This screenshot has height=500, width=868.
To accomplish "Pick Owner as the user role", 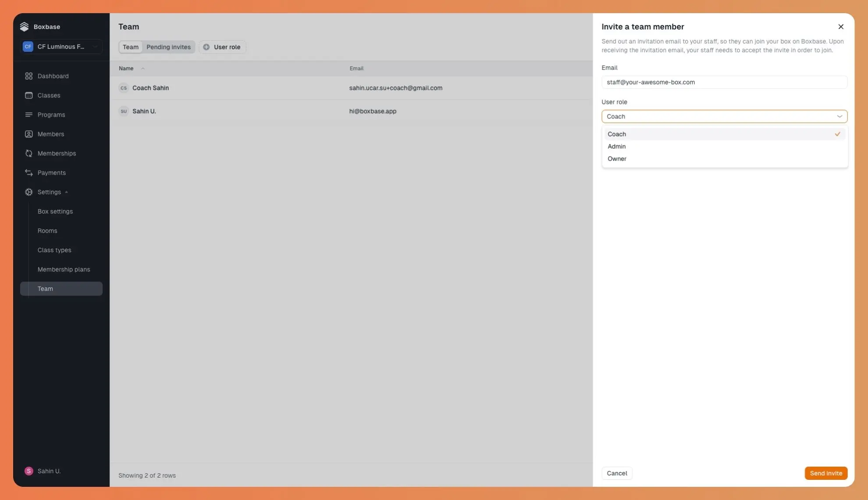I will click(x=617, y=159).
